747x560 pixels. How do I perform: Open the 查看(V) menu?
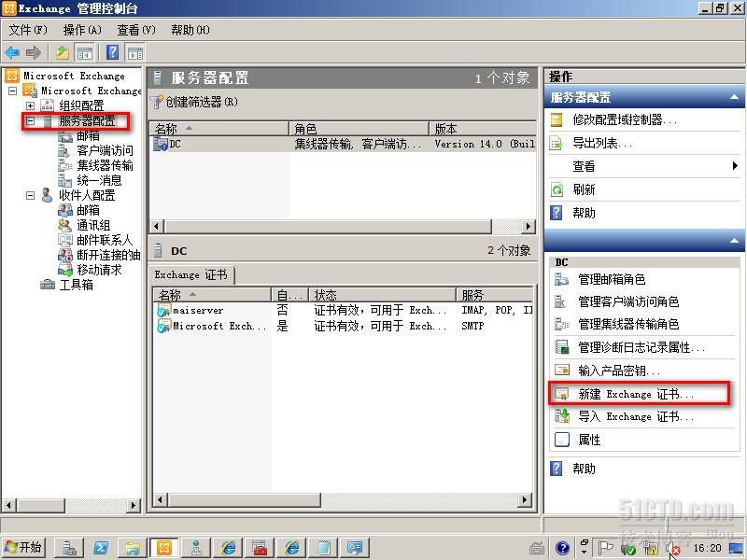136,30
